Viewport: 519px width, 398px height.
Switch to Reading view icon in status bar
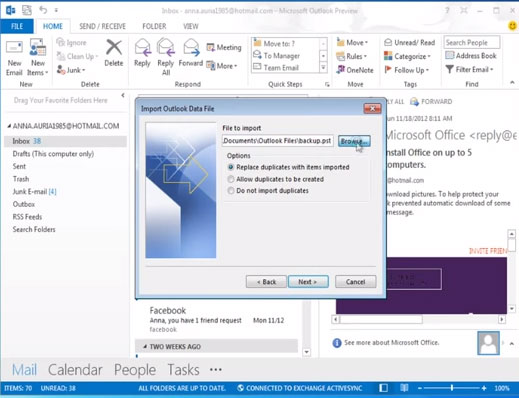point(404,388)
